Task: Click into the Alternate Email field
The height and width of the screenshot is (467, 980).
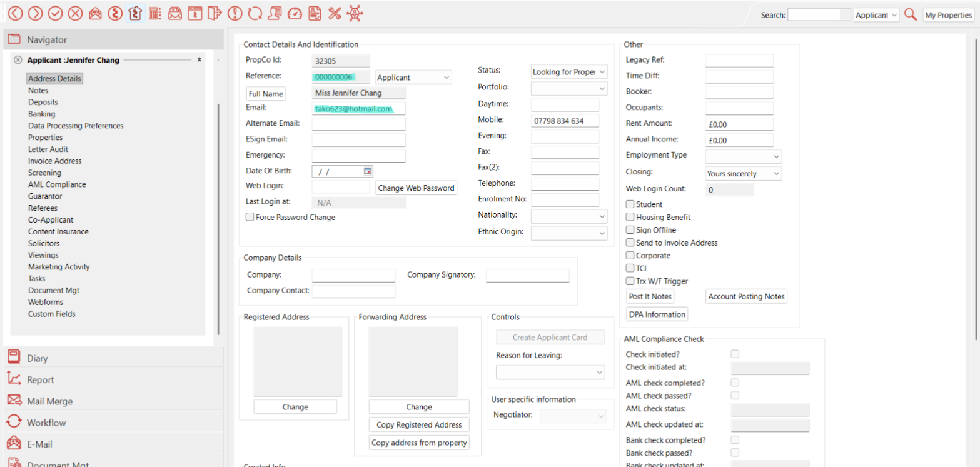Action: coord(358,124)
